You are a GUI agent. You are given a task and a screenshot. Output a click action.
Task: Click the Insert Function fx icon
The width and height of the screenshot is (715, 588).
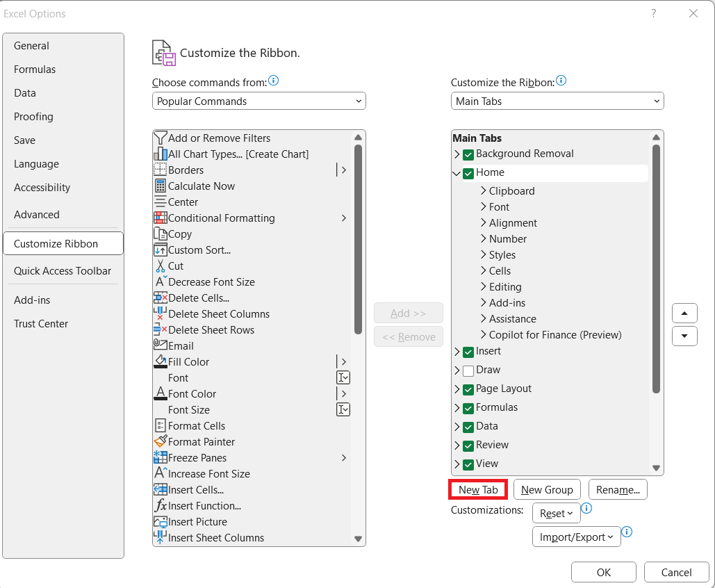pyautogui.click(x=160, y=505)
